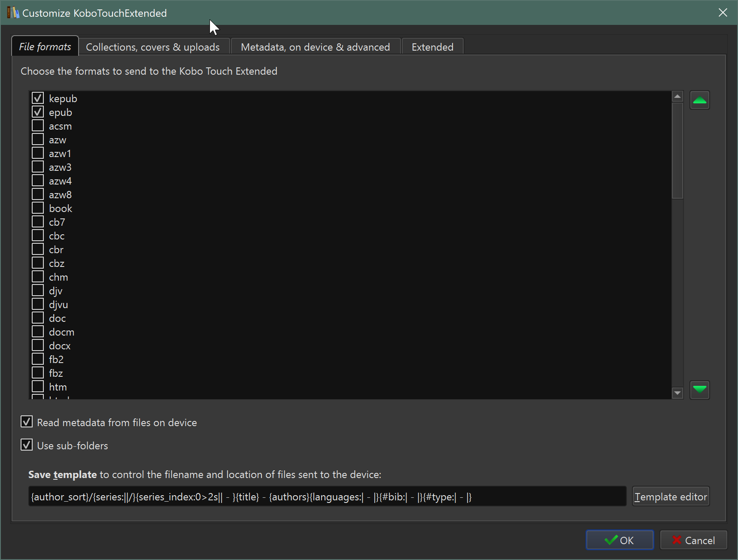
Task: Tick the docx format checkbox
Action: point(38,345)
